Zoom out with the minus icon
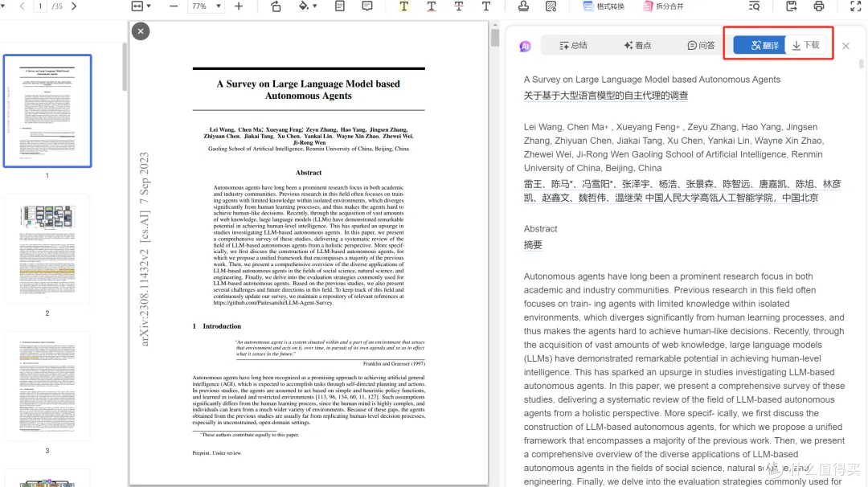The height and width of the screenshot is (487, 868). click(174, 6)
